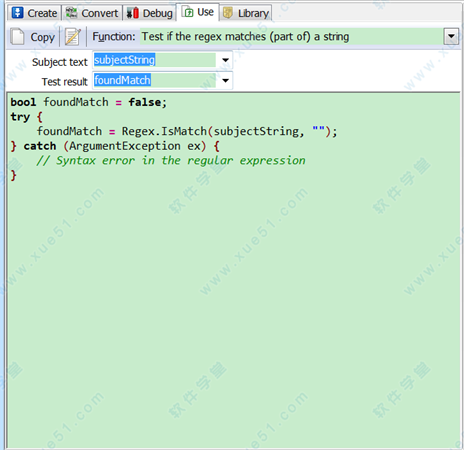Switch to the Debug tab

[x=150, y=13]
